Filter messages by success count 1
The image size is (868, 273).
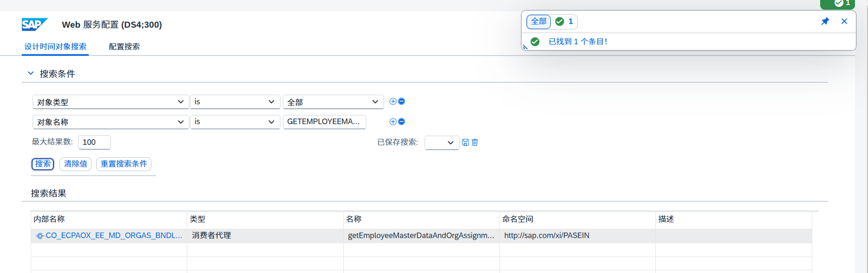click(565, 21)
